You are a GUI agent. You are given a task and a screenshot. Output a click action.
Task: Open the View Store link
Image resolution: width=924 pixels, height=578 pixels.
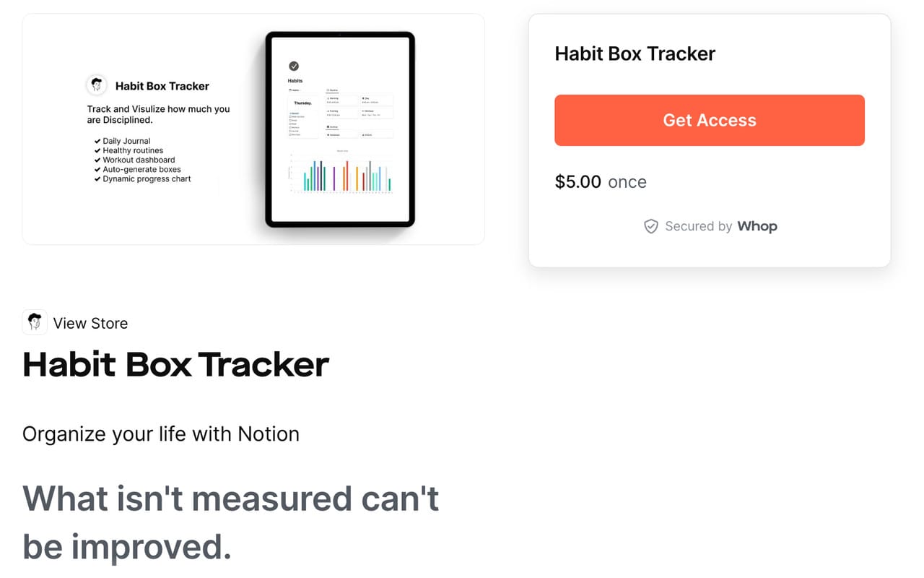click(90, 323)
